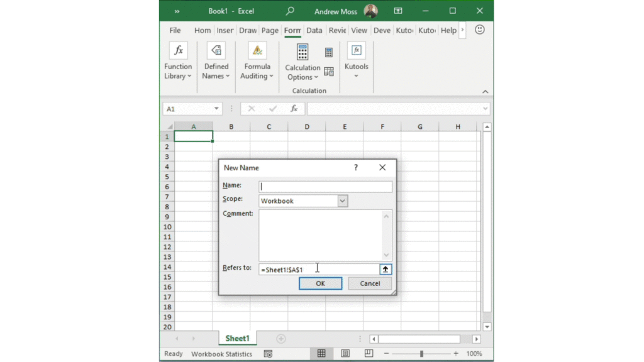Open the Name Box dropdown arrow
Viewport: 644px width, 362px height.
(x=216, y=109)
